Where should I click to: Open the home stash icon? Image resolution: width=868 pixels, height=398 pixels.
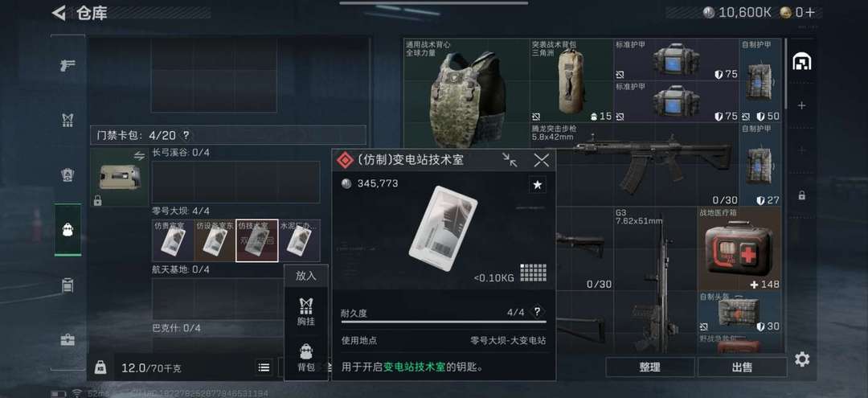point(801,62)
